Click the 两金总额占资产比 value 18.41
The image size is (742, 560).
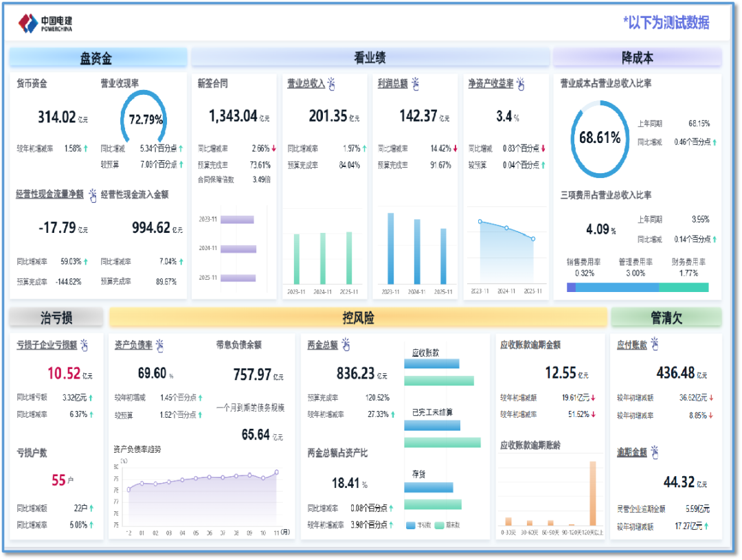pos(346,483)
